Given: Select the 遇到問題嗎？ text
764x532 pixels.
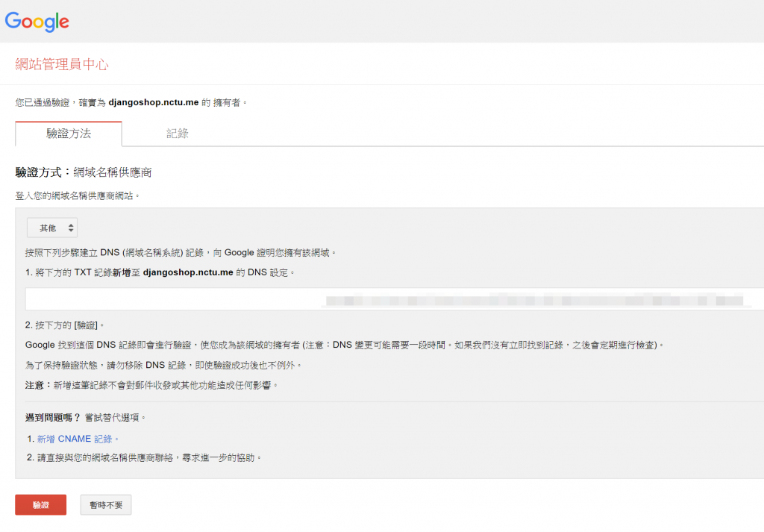Looking at the screenshot, I should pos(53,418).
